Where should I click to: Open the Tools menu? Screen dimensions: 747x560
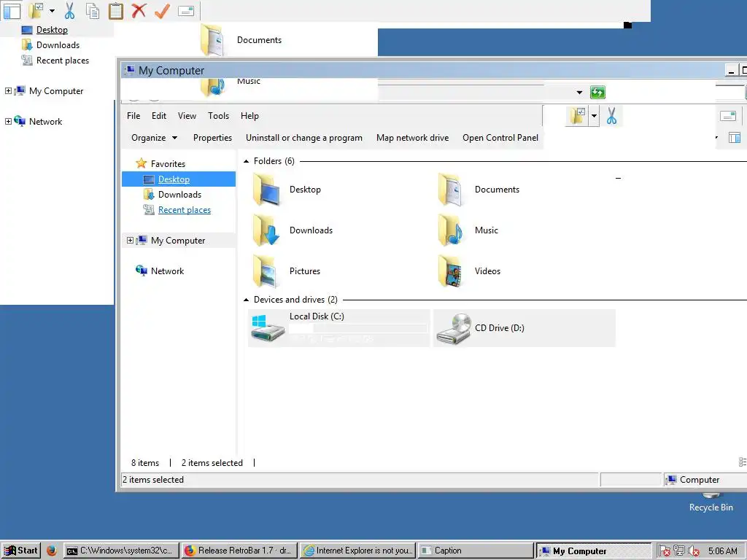218,116
